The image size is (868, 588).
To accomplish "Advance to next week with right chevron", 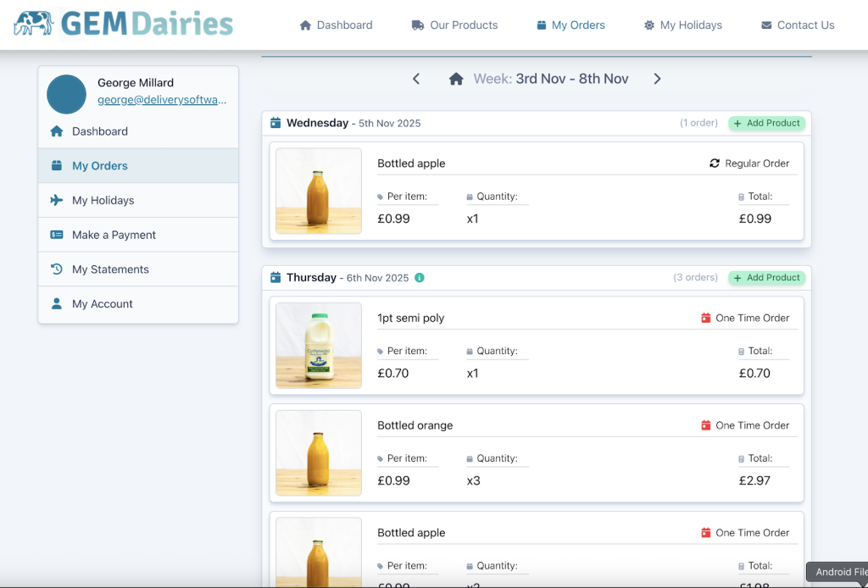I will (657, 79).
